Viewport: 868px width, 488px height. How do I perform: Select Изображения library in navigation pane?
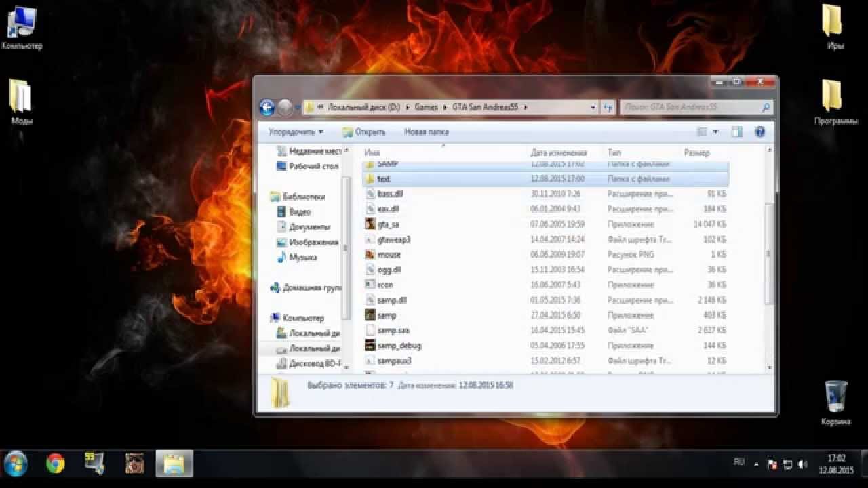pos(308,242)
